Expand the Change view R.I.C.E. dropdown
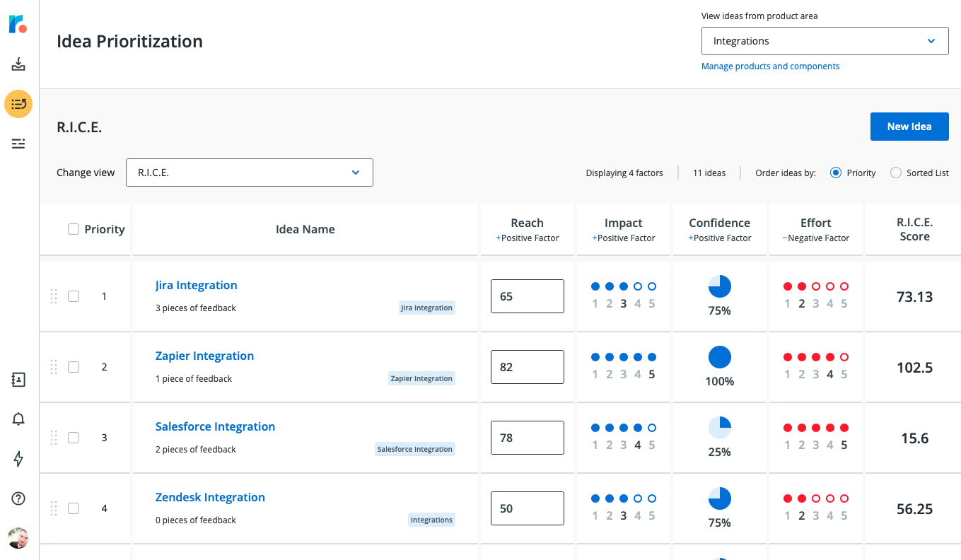Viewport: 961px width, 560px height. (x=249, y=173)
